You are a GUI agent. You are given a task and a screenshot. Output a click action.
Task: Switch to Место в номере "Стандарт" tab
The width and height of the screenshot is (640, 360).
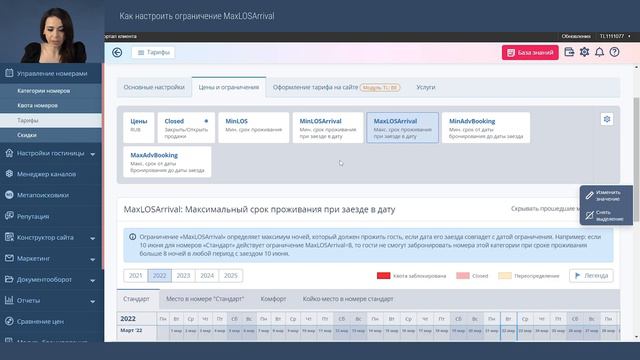[205, 299]
